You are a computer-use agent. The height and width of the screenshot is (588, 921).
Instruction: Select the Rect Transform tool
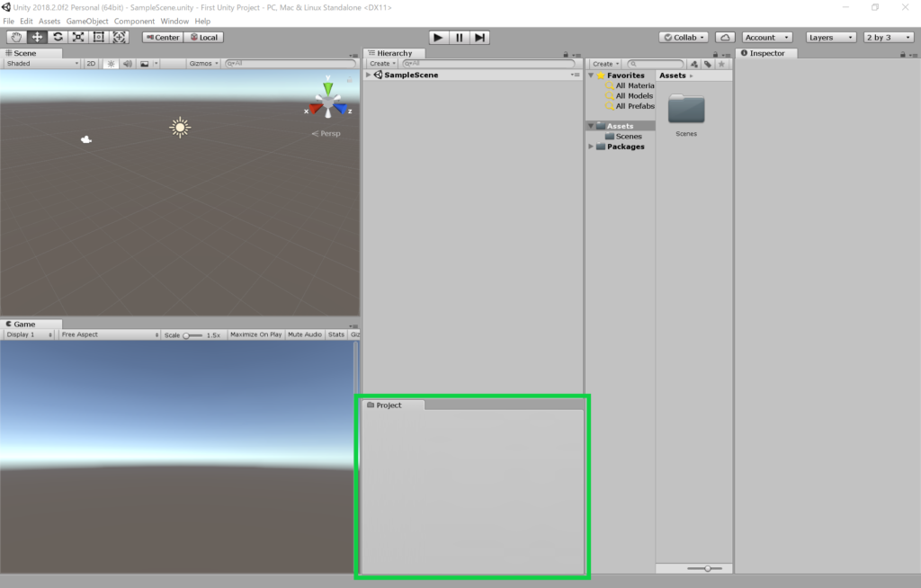point(99,37)
